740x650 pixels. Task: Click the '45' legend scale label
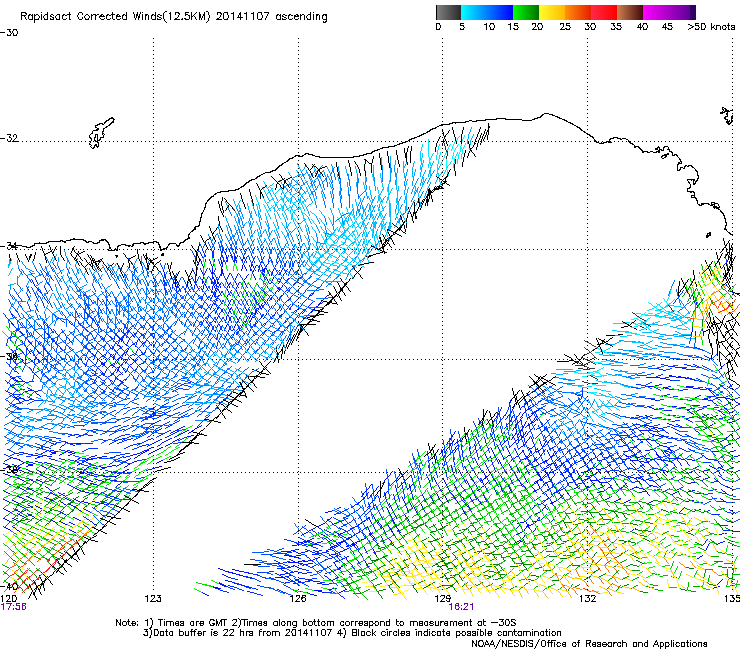coord(667,27)
